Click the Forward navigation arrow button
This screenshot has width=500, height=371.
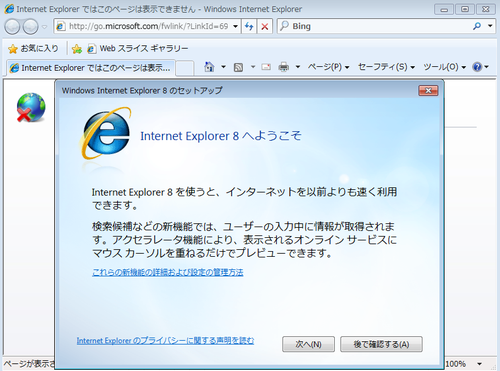[x=31, y=27]
